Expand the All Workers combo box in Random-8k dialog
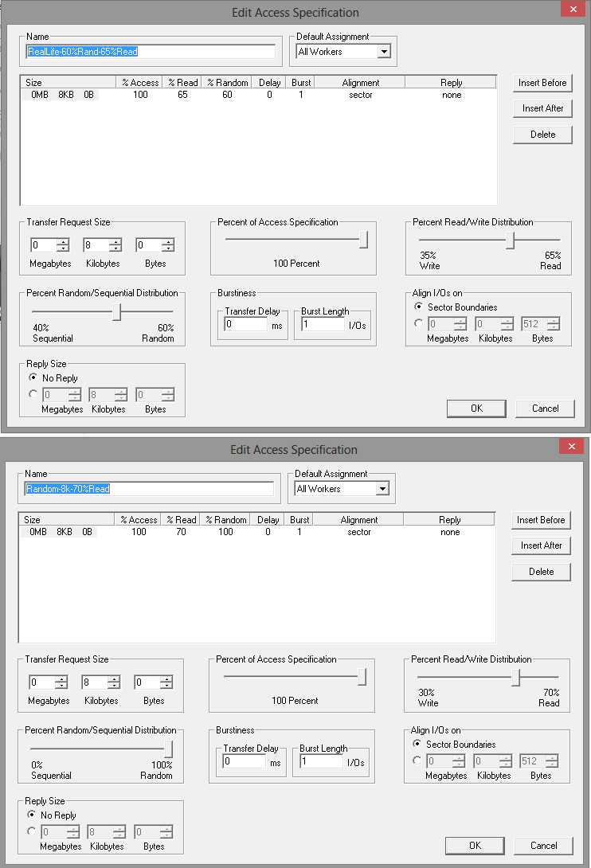 coord(382,489)
